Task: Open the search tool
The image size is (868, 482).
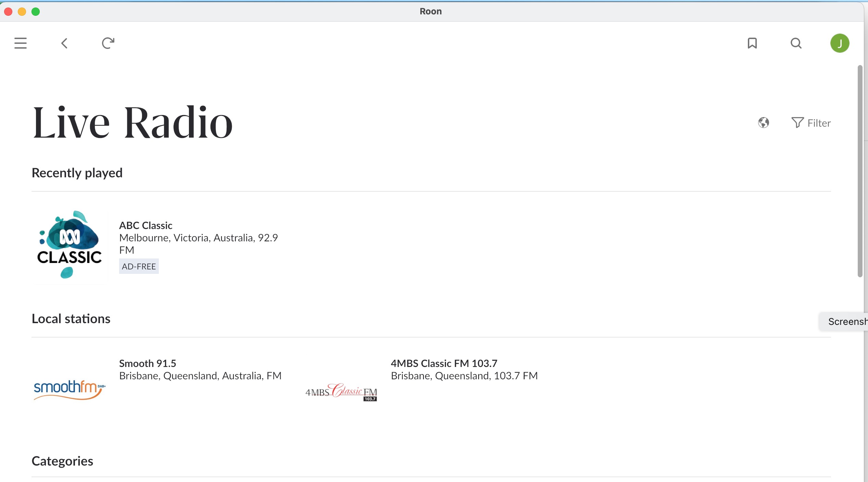Action: pos(796,44)
